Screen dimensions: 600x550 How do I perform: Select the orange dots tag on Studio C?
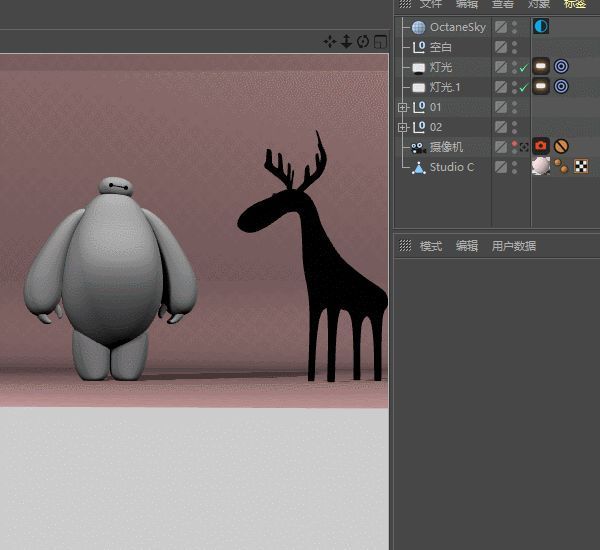[561, 166]
